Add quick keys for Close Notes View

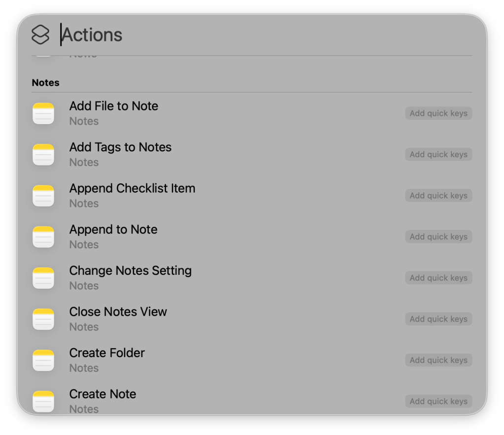pos(438,319)
